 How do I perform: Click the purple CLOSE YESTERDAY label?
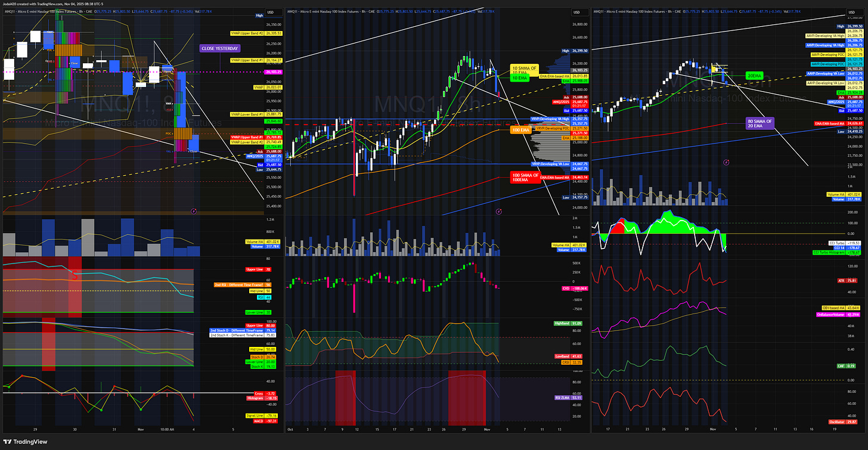pos(219,48)
